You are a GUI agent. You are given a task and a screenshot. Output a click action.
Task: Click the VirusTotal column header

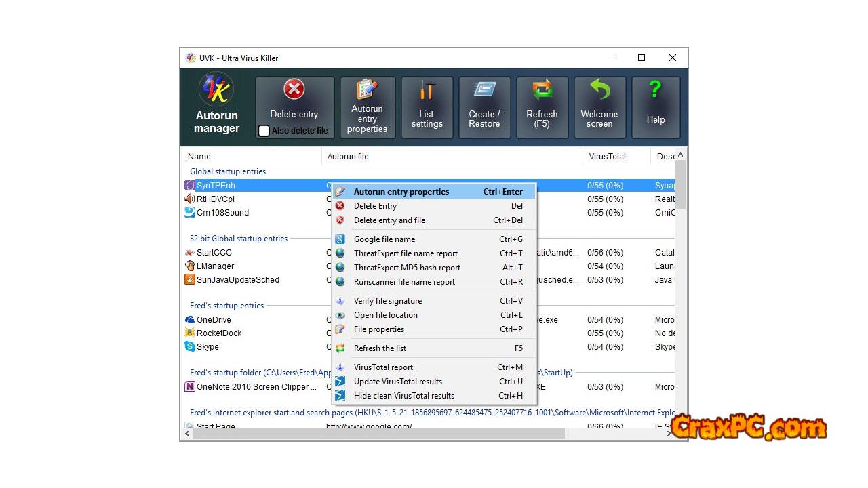tap(608, 157)
